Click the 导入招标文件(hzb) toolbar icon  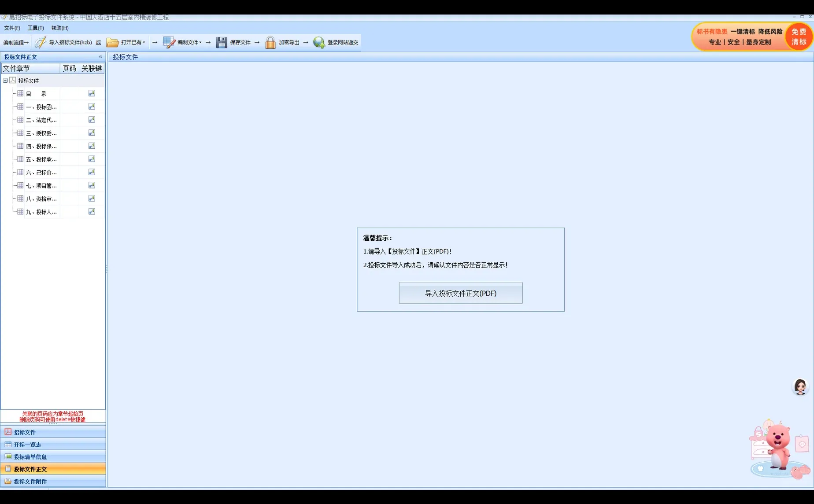point(41,42)
